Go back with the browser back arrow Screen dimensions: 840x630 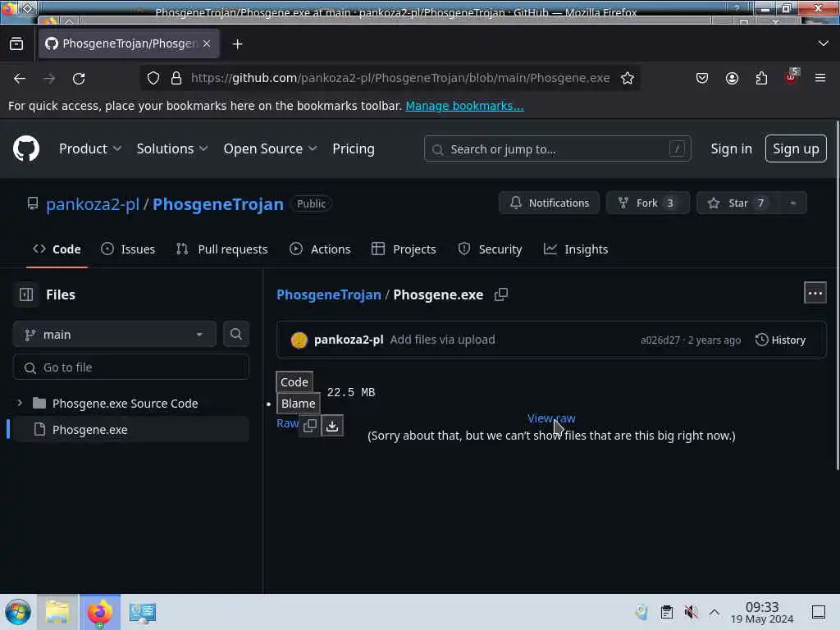20,79
